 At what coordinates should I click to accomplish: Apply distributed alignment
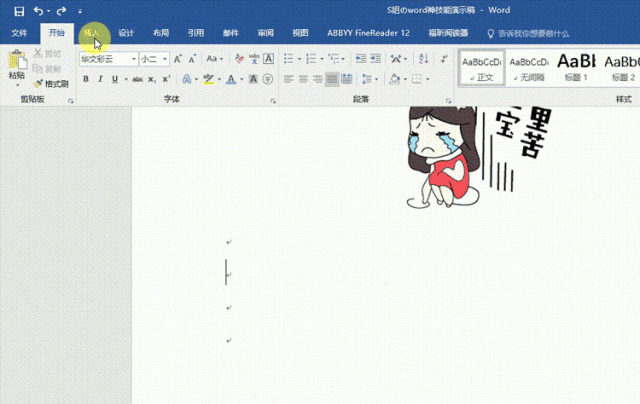point(347,79)
